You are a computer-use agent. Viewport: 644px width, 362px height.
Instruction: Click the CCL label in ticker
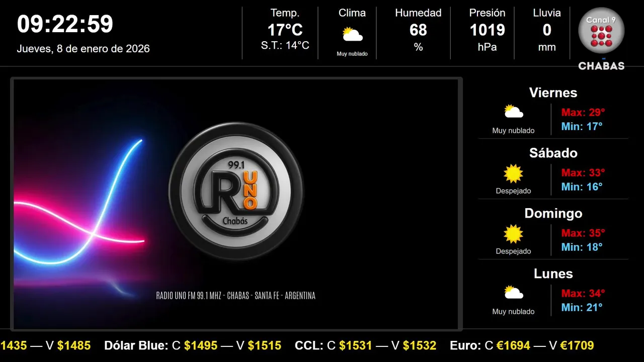coord(309,345)
